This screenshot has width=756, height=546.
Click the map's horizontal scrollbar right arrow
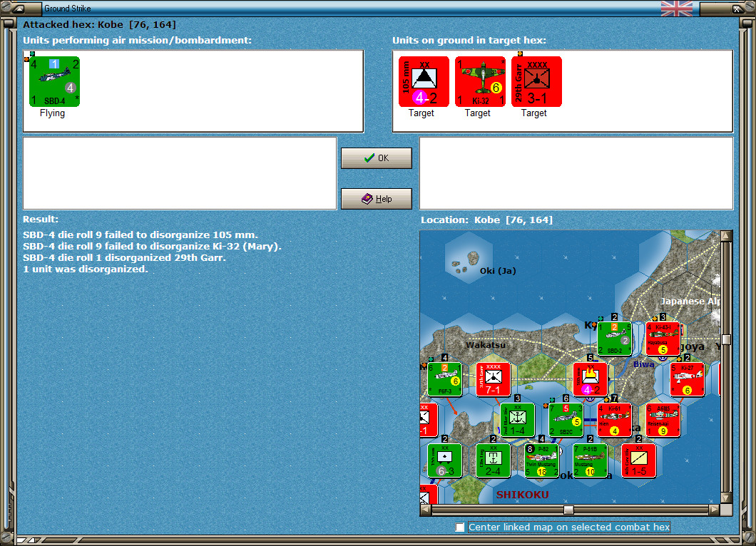coord(715,510)
